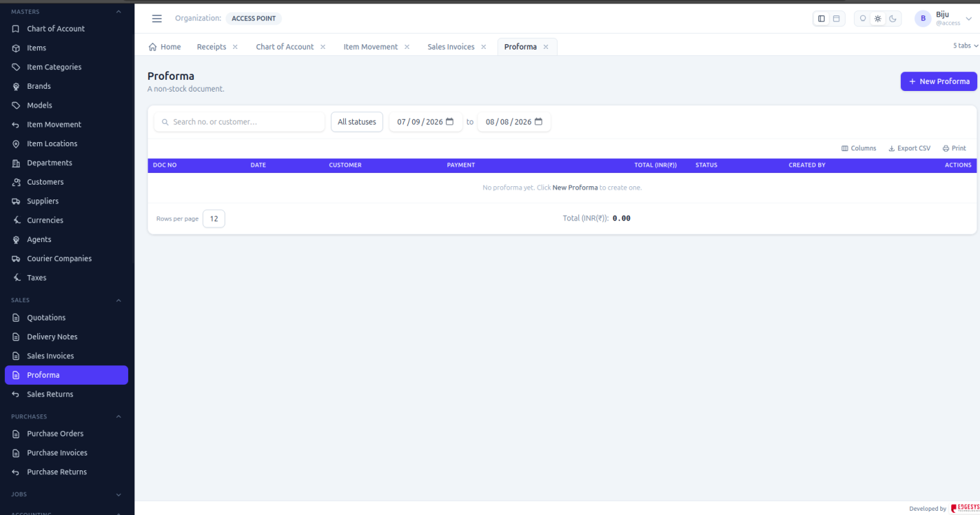Open Sales Returns in the sidebar
This screenshot has width=980, height=515.
point(66,394)
